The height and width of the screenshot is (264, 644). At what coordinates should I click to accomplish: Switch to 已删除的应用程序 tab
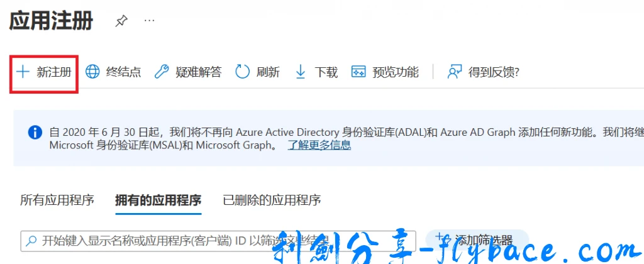(272, 201)
